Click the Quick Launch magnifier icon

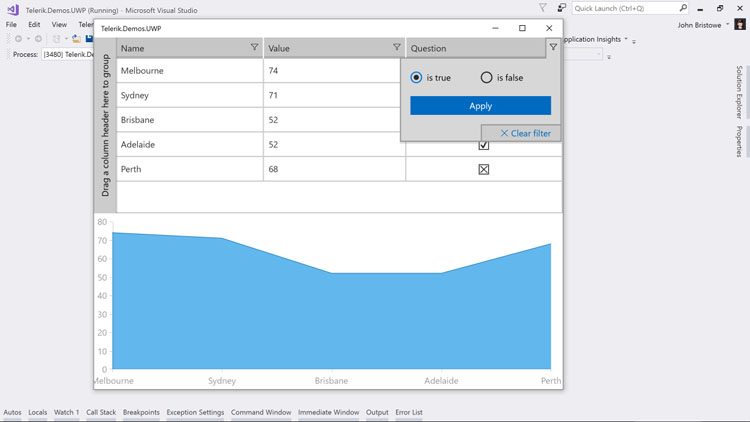click(683, 8)
